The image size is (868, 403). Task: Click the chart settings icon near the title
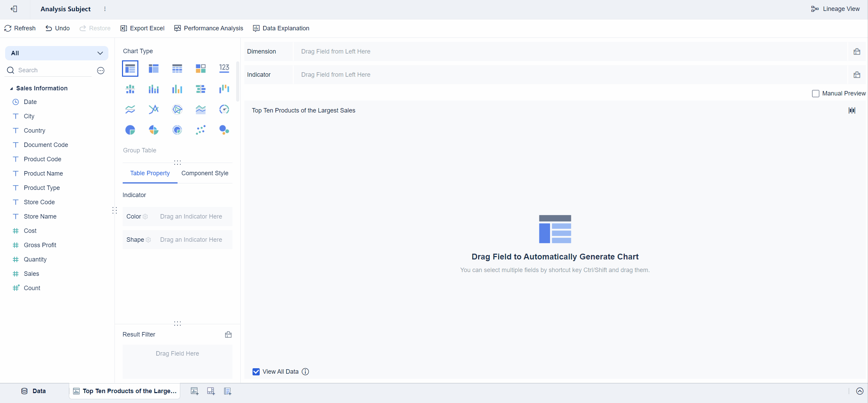click(852, 110)
